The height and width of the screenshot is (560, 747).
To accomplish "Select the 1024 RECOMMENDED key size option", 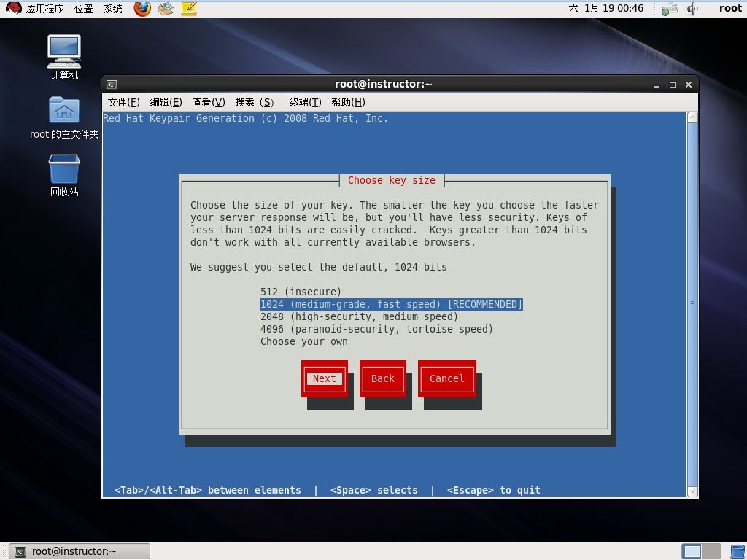I will tap(392, 304).
